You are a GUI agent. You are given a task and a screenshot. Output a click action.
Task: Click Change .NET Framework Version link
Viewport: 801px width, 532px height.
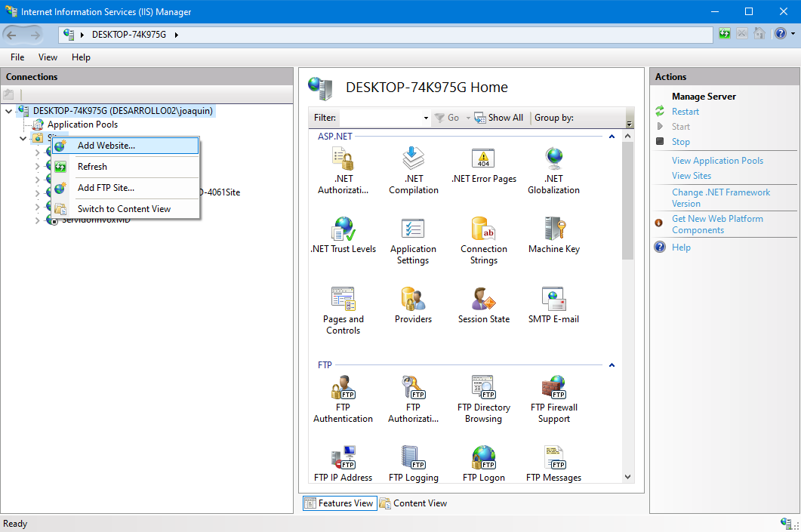(721, 198)
